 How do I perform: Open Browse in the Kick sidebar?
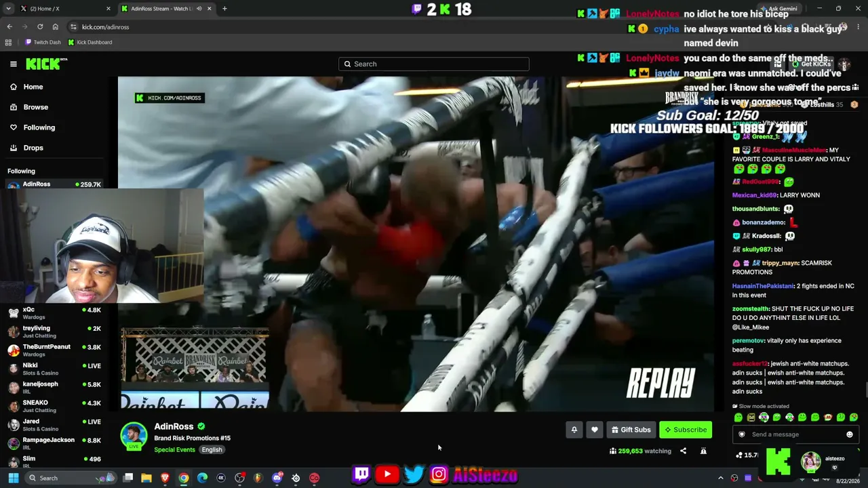[35, 107]
